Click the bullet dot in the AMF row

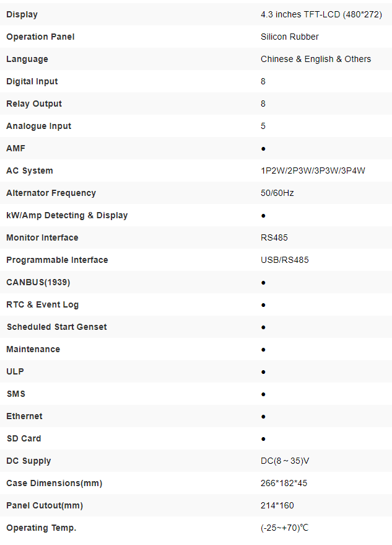click(x=263, y=149)
